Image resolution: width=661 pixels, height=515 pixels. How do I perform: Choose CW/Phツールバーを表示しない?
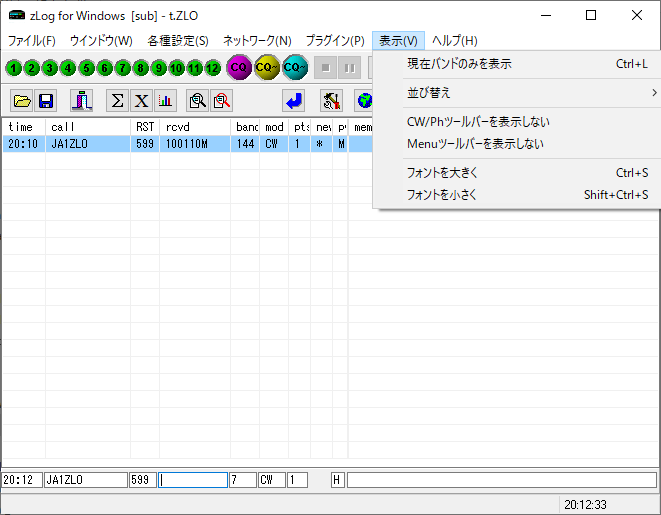[517, 122]
